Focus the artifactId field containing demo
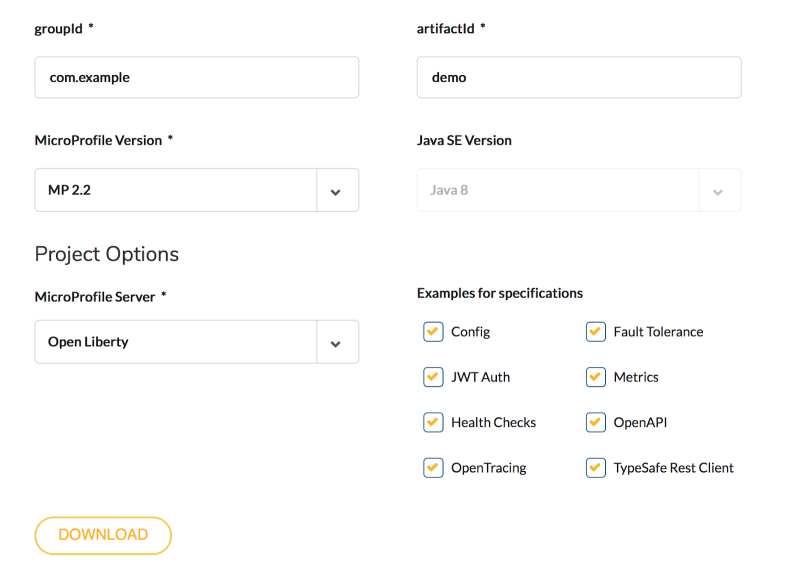 click(x=579, y=77)
